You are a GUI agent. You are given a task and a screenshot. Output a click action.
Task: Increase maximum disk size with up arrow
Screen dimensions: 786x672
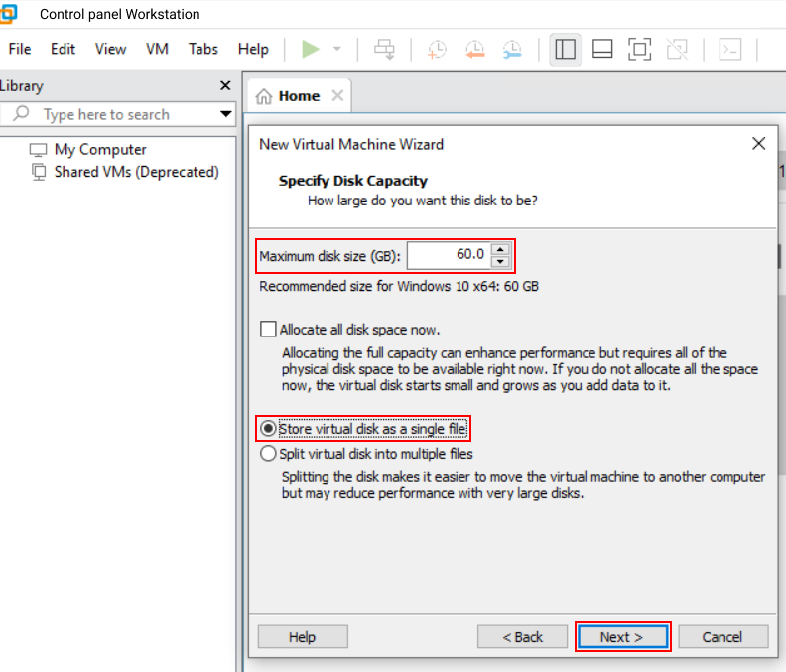pos(501,249)
